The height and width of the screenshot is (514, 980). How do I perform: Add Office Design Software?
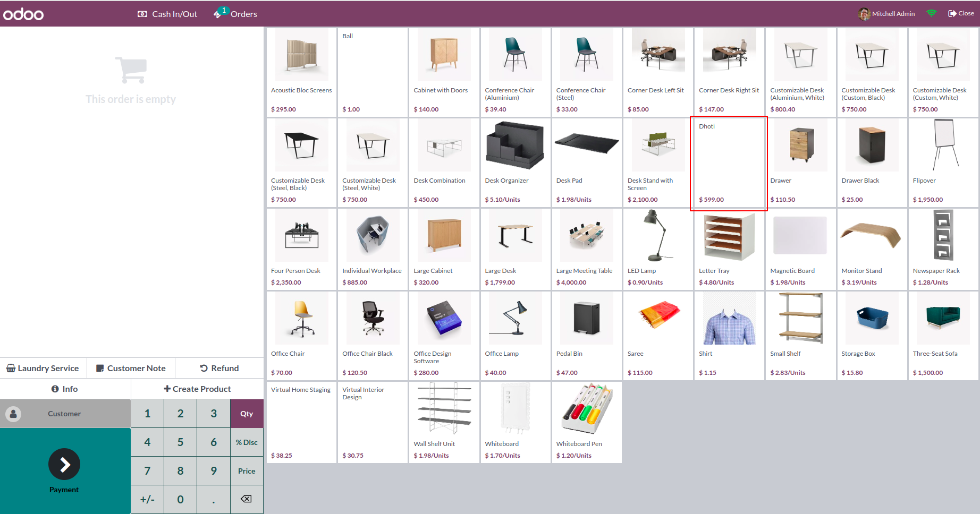(444, 336)
